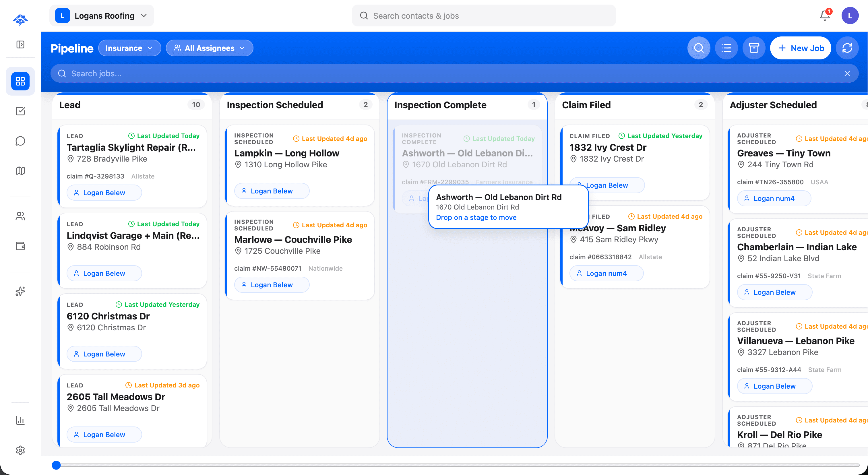Open the Messages chat icon in the sidebar
Viewport: 868px width, 475px height.
point(20,141)
